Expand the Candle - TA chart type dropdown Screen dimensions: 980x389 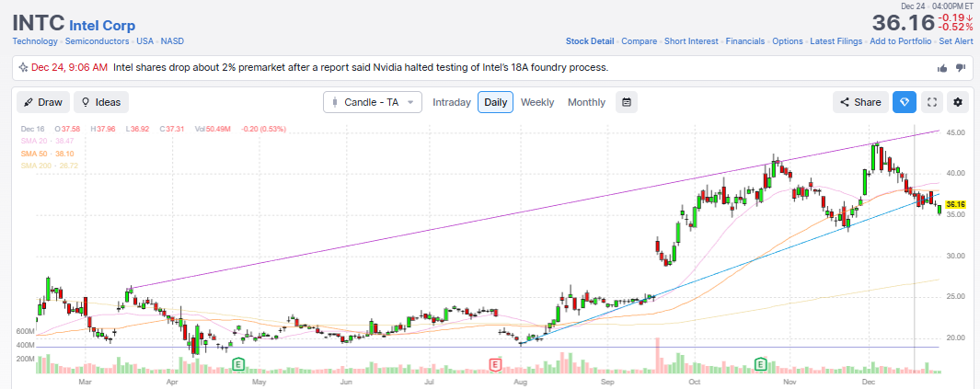tap(373, 102)
